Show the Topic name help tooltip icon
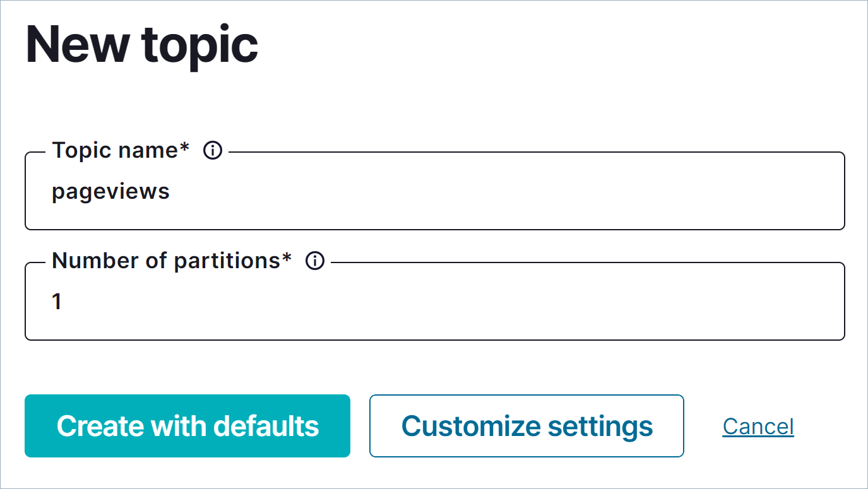The image size is (868, 489). tap(213, 151)
